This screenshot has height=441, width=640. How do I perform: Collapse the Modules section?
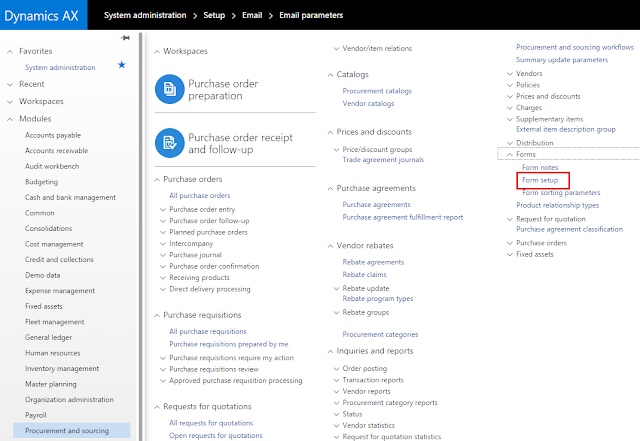click(x=10, y=119)
